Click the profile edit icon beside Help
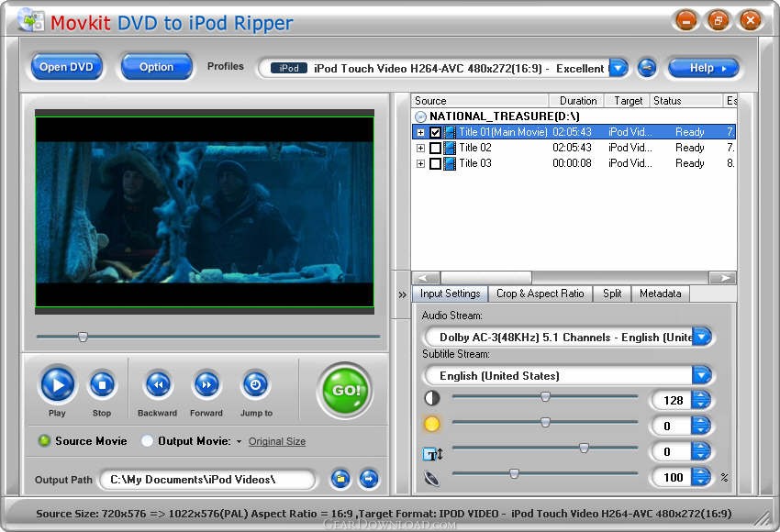Image resolution: width=780 pixels, height=532 pixels. (x=647, y=68)
